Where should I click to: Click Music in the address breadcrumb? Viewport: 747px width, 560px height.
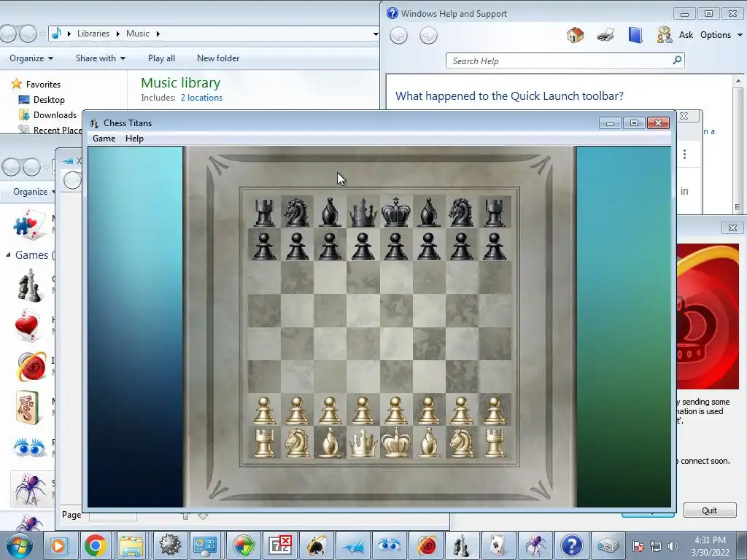[138, 34]
